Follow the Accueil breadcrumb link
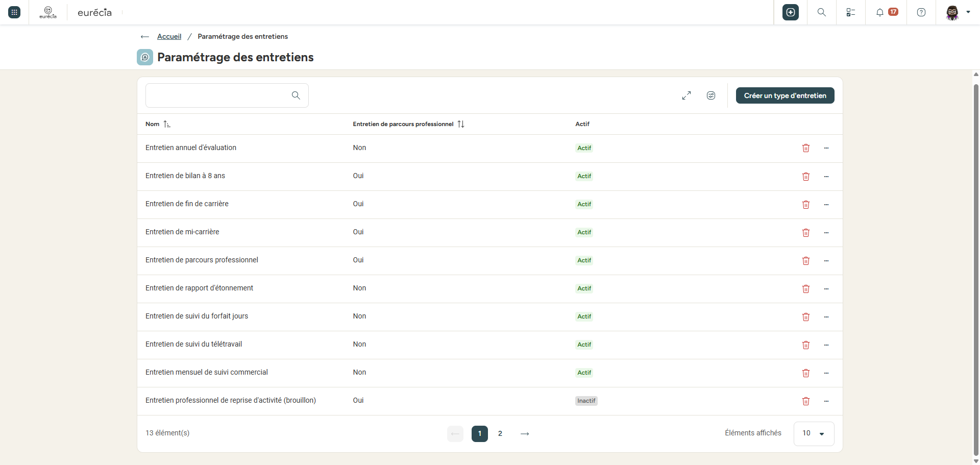The height and width of the screenshot is (465, 980). [169, 36]
